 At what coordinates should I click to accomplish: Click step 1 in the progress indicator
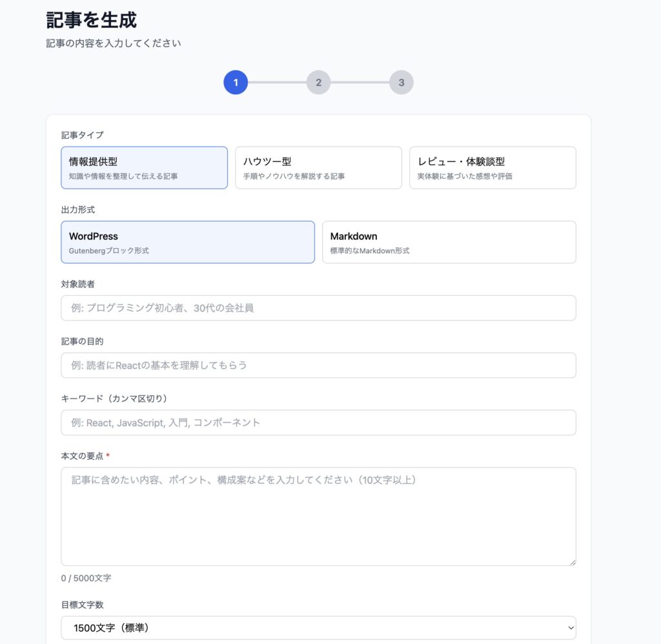pyautogui.click(x=236, y=82)
